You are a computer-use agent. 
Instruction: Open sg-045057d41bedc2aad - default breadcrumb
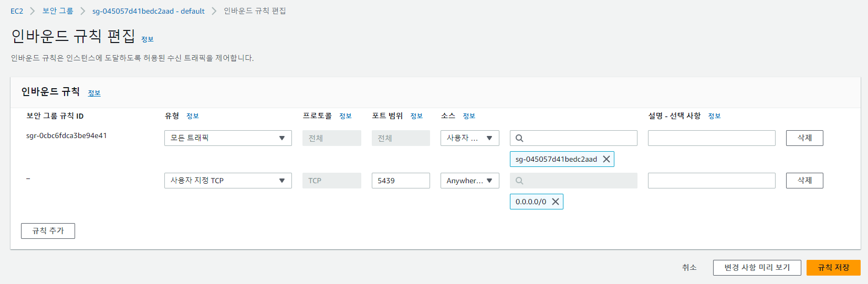[x=149, y=11]
